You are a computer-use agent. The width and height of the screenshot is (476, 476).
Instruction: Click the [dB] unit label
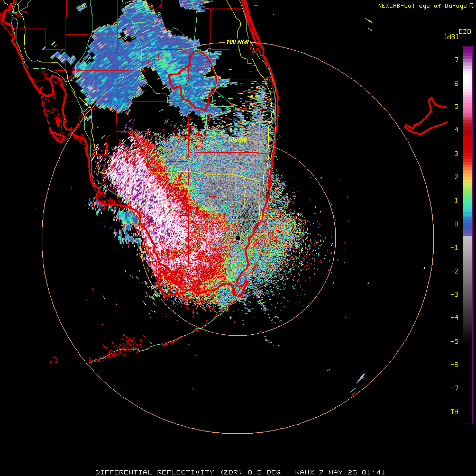click(451, 36)
